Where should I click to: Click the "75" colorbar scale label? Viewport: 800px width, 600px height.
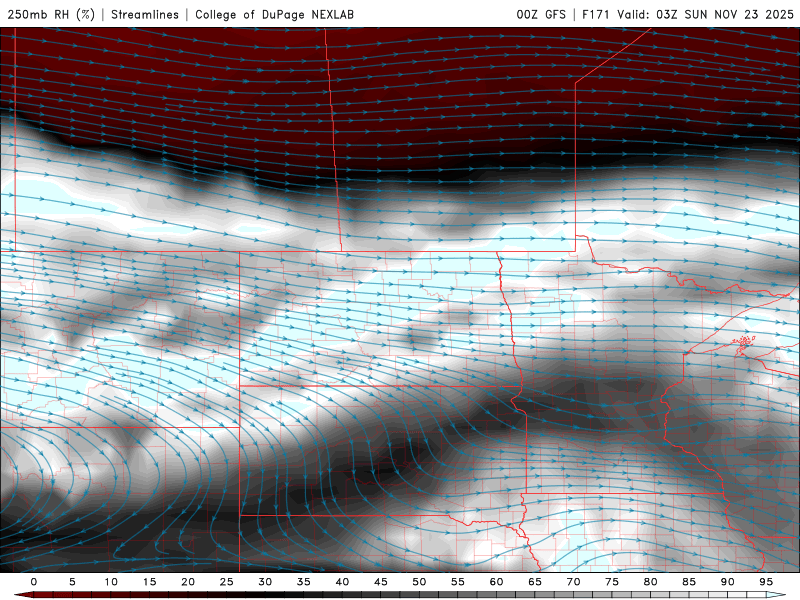(612, 582)
